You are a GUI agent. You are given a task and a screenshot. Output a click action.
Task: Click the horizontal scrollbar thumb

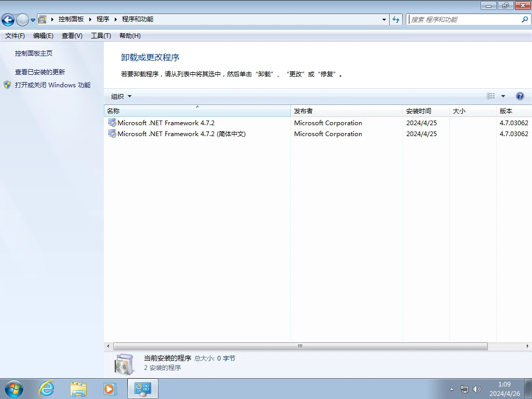(300, 346)
